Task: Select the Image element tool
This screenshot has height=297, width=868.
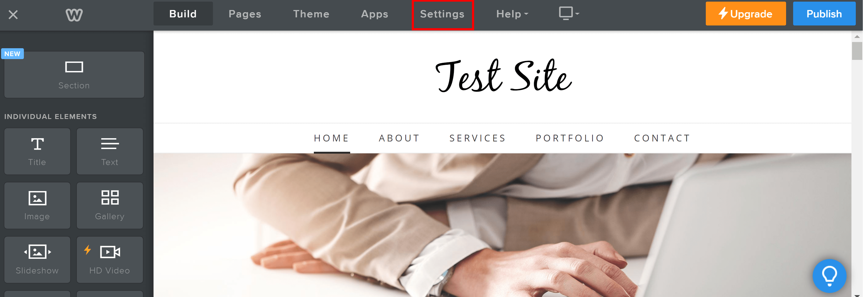Action: pos(37,204)
